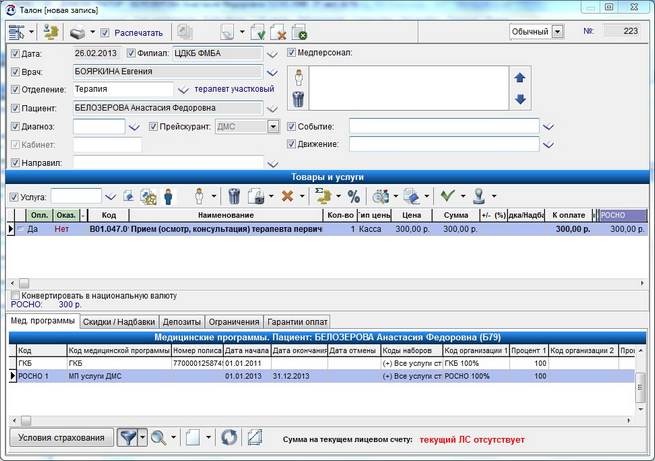655x461 pixels.
Task: Click save document with green check icon
Action: 258,32
